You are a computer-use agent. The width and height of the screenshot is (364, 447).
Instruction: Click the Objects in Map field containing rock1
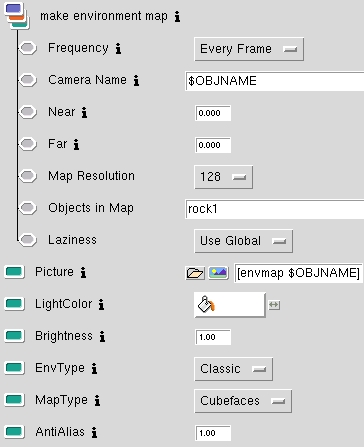[x=275, y=209]
